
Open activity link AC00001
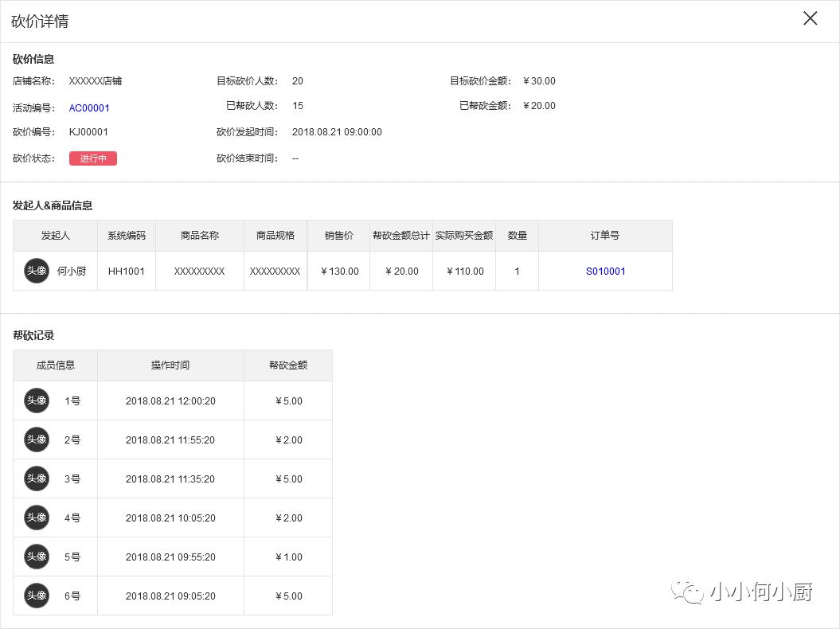(89, 107)
